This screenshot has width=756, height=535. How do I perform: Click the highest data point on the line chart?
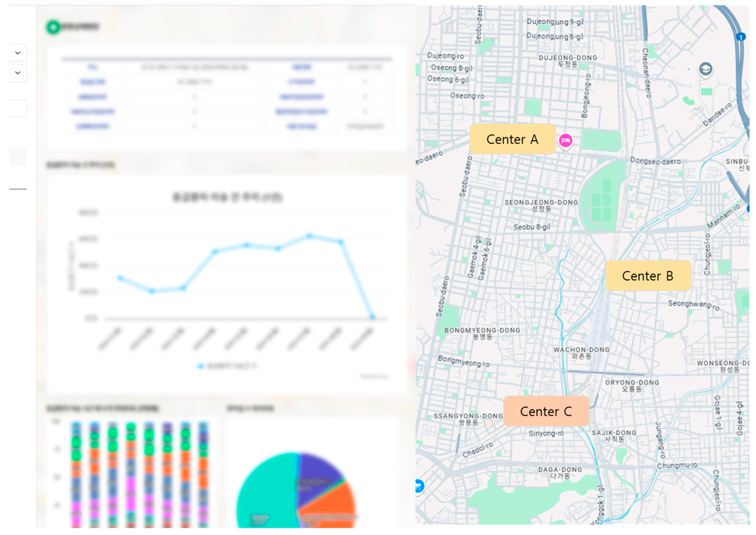point(309,236)
